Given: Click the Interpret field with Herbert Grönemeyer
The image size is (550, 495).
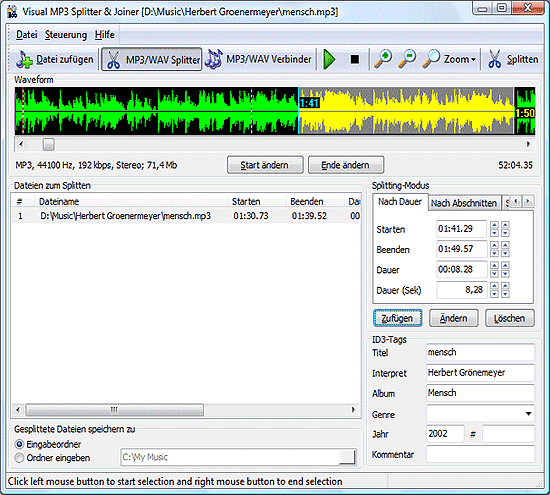Looking at the screenshot, I should pyautogui.click(x=481, y=373).
